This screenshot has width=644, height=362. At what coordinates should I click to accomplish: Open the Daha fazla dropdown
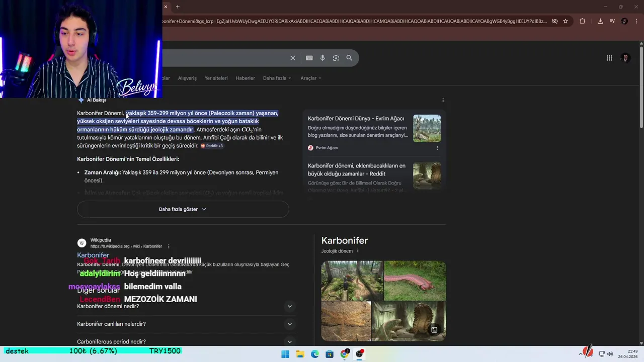tap(277, 78)
